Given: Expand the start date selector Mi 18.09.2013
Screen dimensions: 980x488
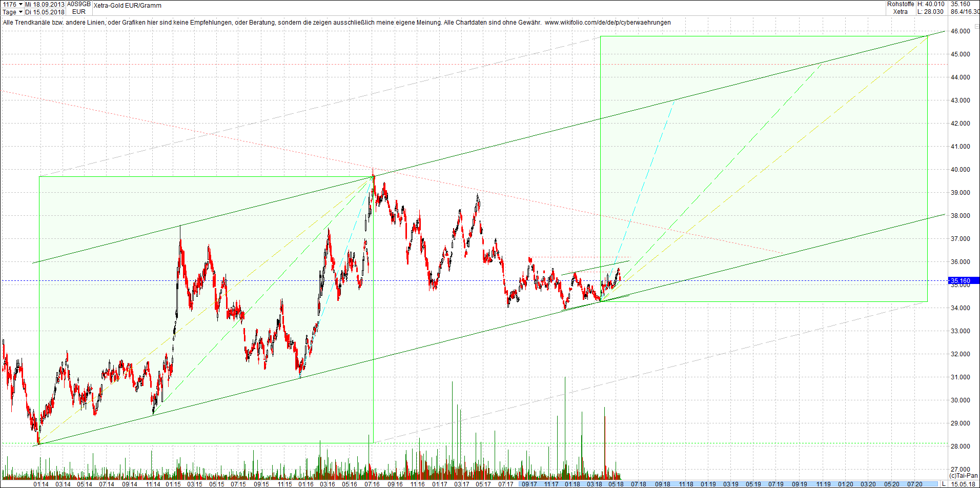Looking at the screenshot, I should tap(44, 4).
